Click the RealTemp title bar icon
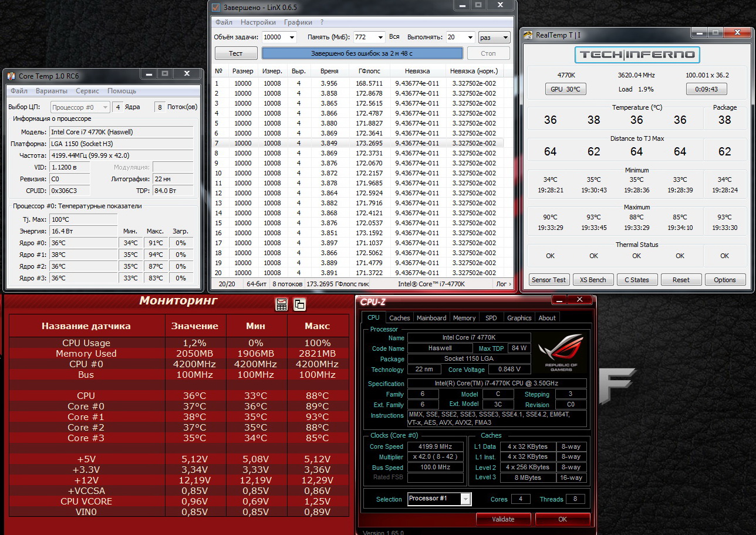Image resolution: width=756 pixels, height=535 pixels. [528, 35]
